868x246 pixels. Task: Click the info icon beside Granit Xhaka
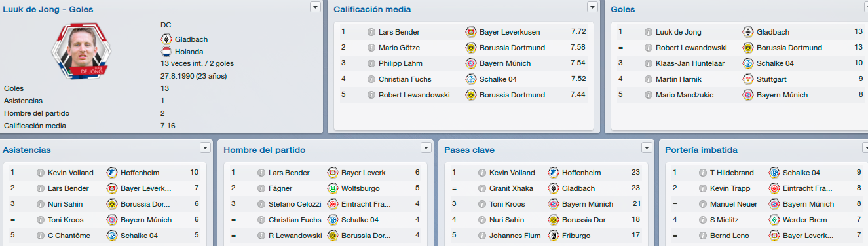(482, 189)
